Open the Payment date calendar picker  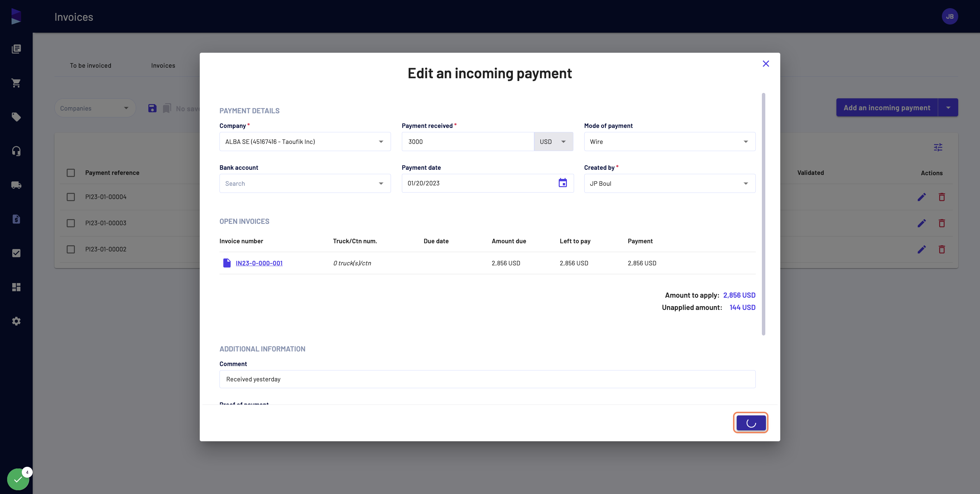pyautogui.click(x=563, y=183)
